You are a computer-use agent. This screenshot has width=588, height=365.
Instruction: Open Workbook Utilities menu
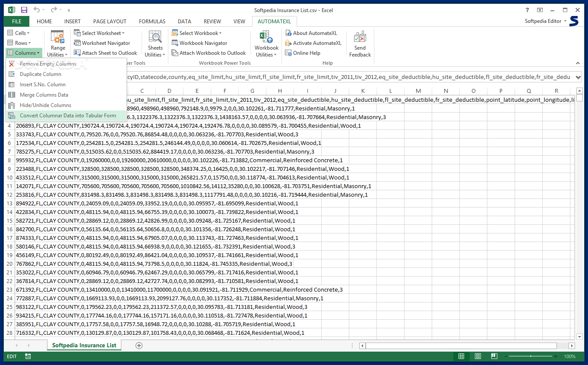[266, 44]
